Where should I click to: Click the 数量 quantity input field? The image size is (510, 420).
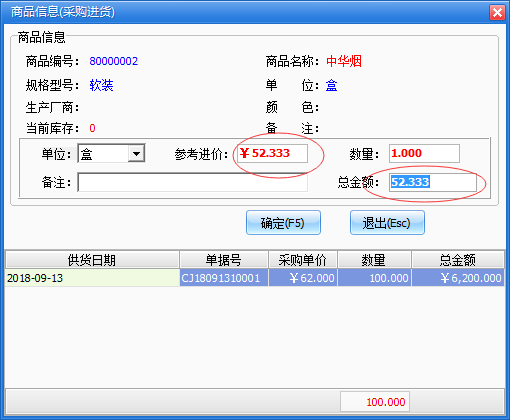424,153
